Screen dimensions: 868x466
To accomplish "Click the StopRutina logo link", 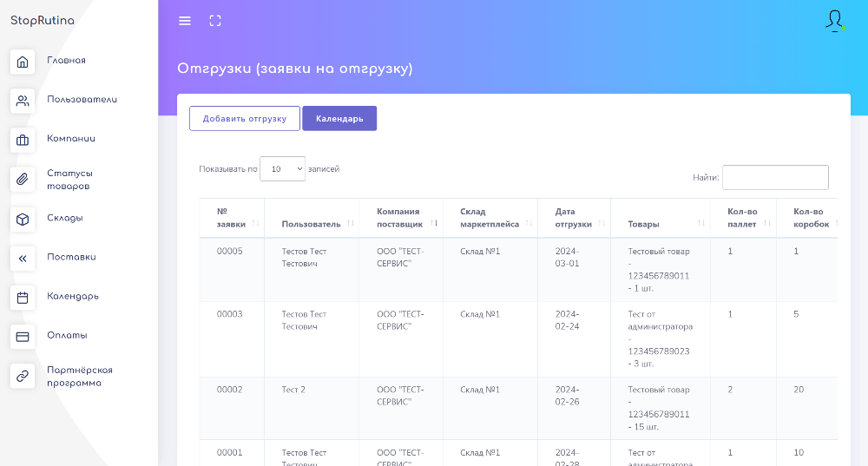I will click(x=43, y=21).
